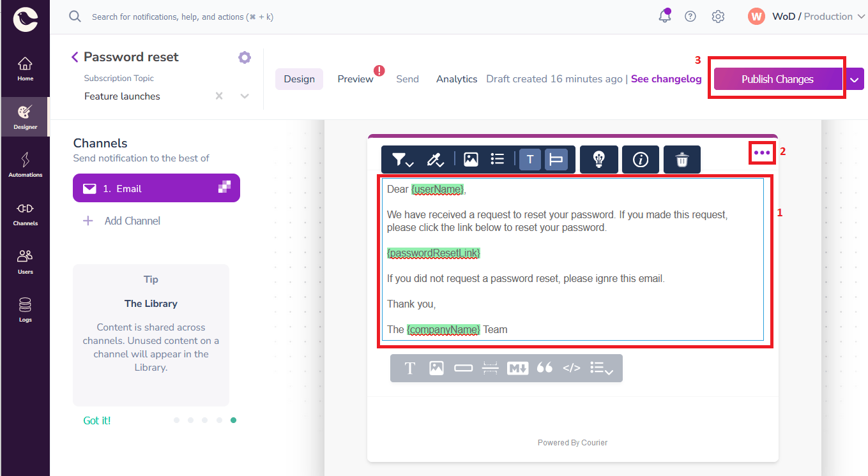Switch to the Preview tab
The height and width of the screenshot is (476, 868).
click(355, 78)
